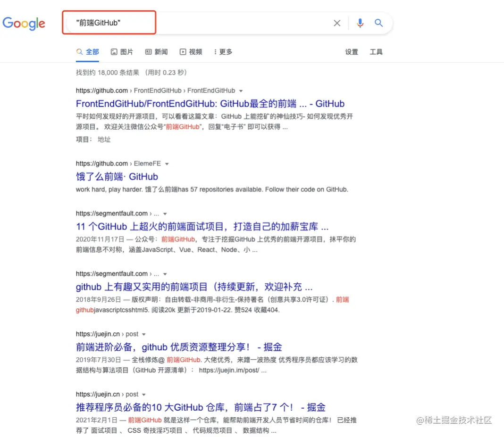Open the github 上有趣又实用的前端项目 result
This screenshot has width=504, height=437.
point(194,287)
